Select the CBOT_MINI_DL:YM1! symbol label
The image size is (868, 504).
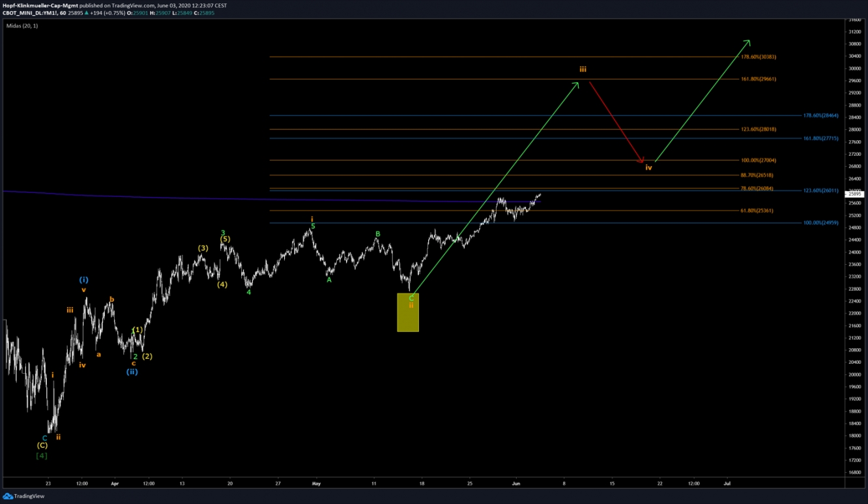pos(29,12)
